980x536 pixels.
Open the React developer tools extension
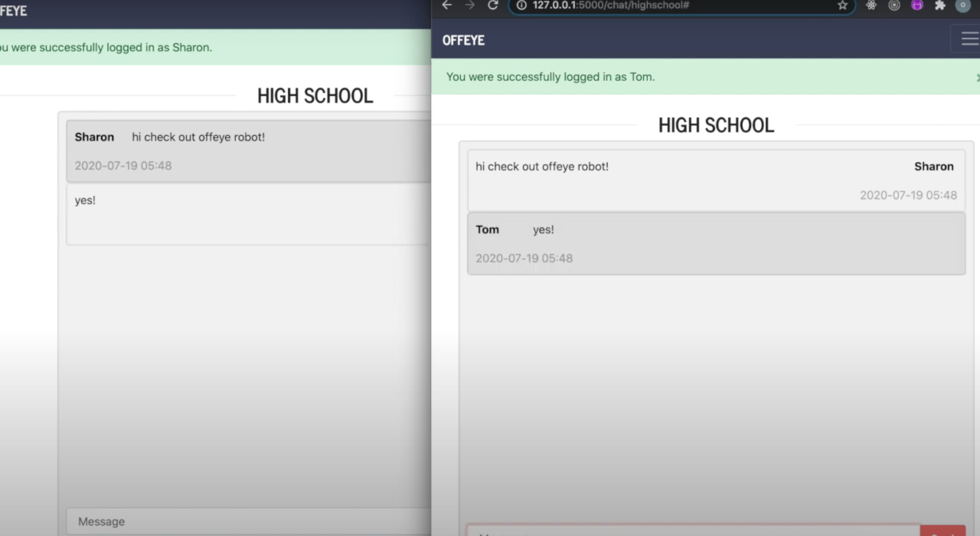coord(871,5)
